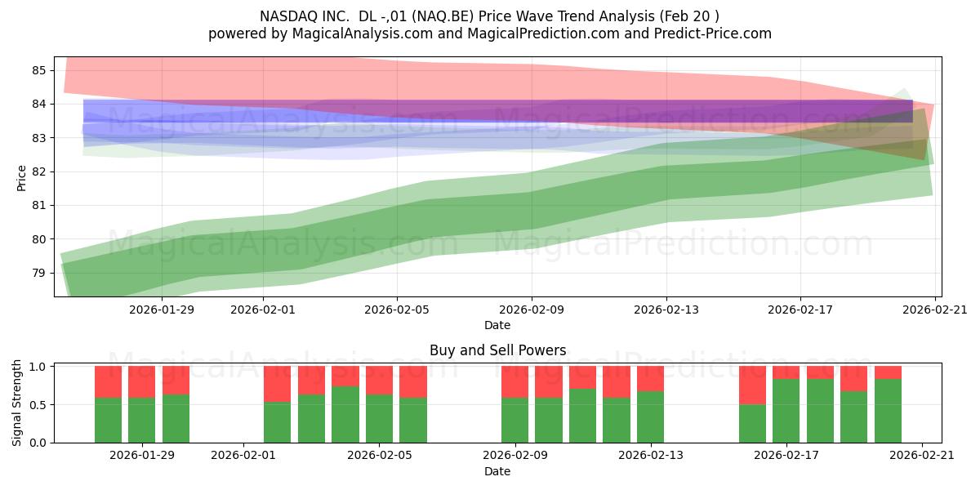Click 2026-02-05 date tick under the price chart
This screenshot has width=980, height=490.
397,310
